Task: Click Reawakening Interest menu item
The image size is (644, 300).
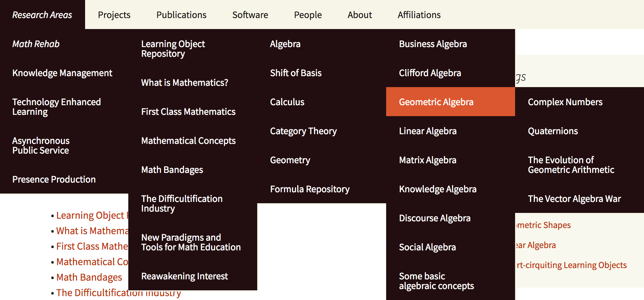Action: (184, 276)
